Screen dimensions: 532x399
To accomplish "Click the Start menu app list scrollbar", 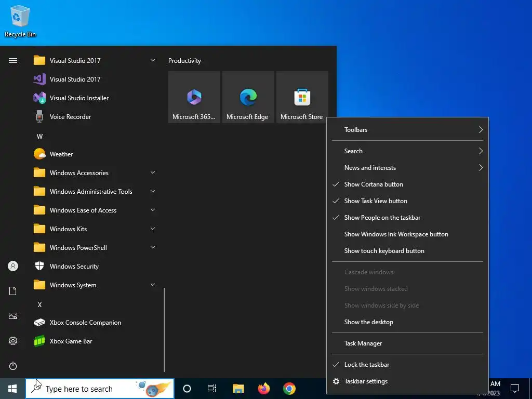I will point(164,330).
